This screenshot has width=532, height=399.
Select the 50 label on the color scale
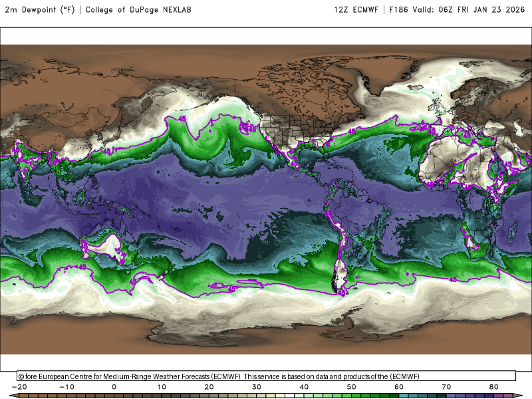coord(352,387)
